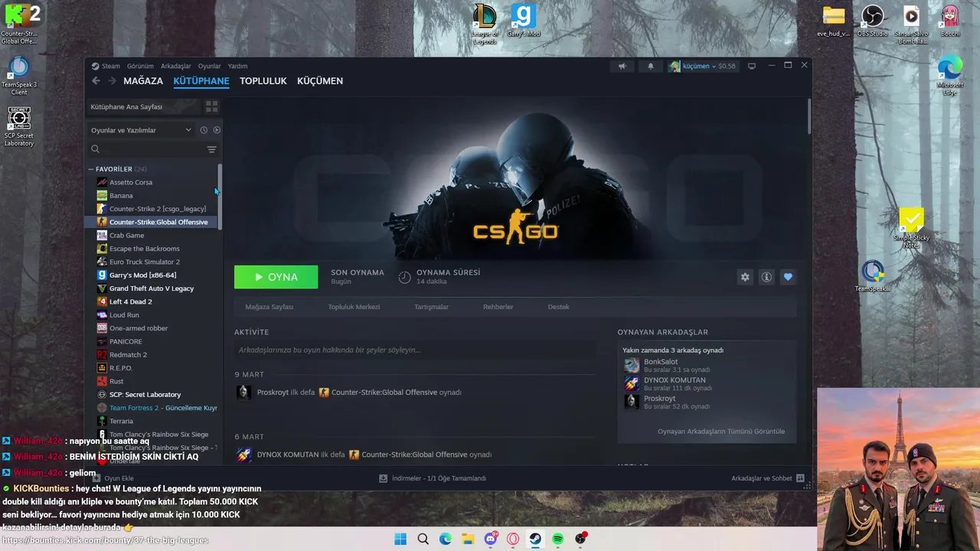Image resolution: width=980 pixels, height=551 pixels.
Task: Open the Destek link
Action: [x=558, y=307]
